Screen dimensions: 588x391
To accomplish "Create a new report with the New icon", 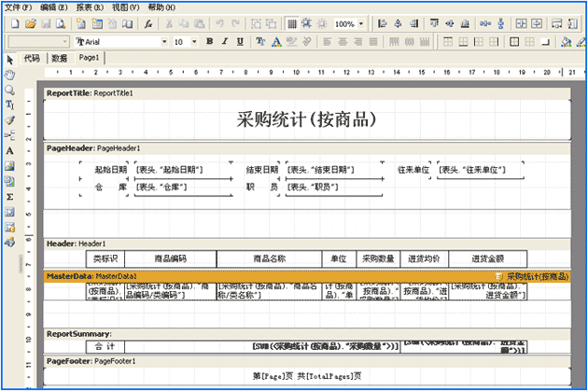I will (15, 23).
